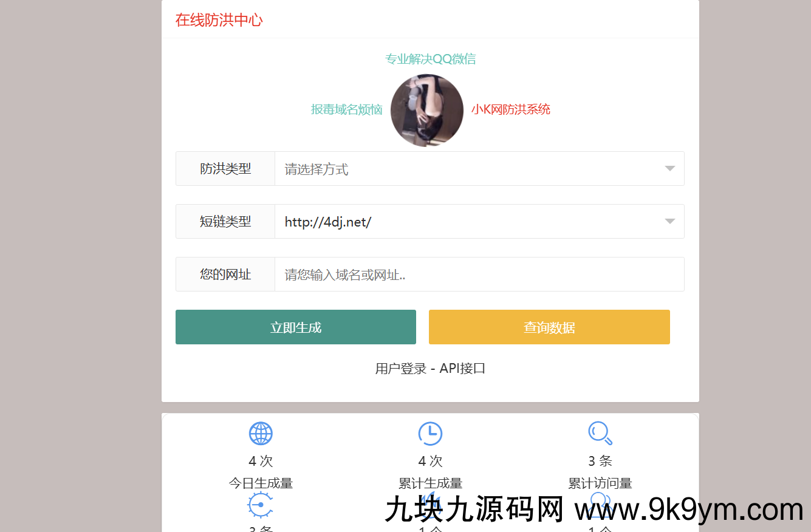Click the globe icon above 今日生成量
Image resolution: width=811 pixels, height=532 pixels.
click(x=261, y=433)
